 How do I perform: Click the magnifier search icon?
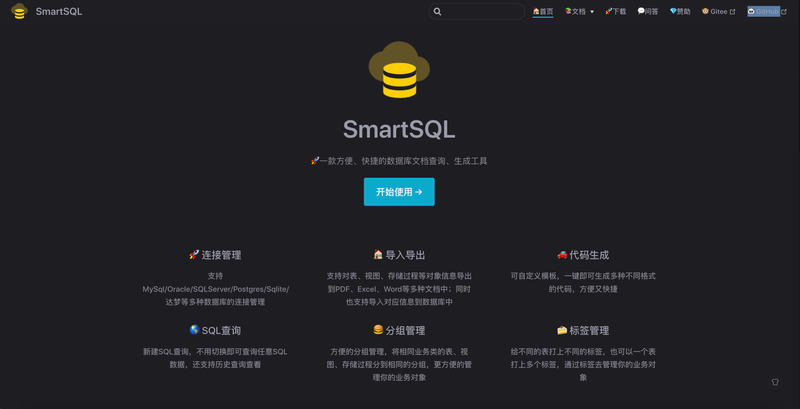tap(437, 11)
